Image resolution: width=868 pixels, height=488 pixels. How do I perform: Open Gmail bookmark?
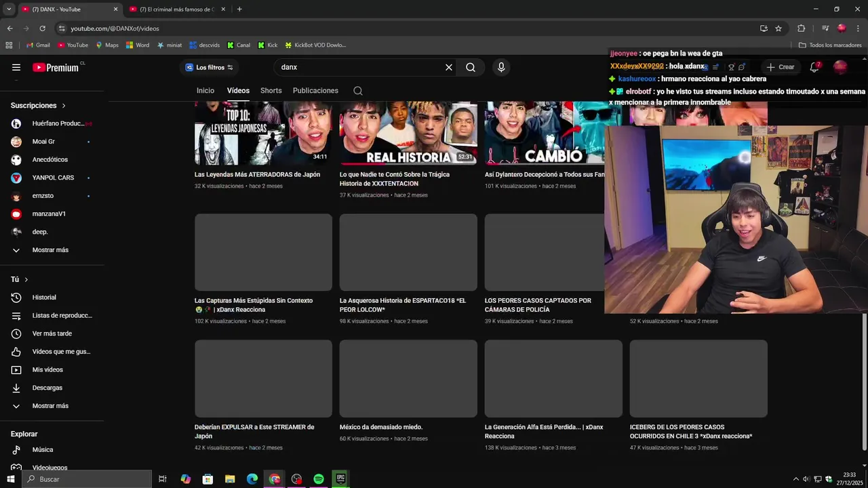[x=38, y=45]
